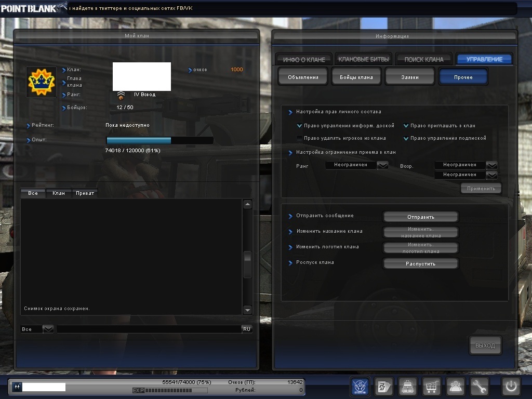Click the chat message input field
This screenshot has width=532, height=399.
click(x=148, y=329)
